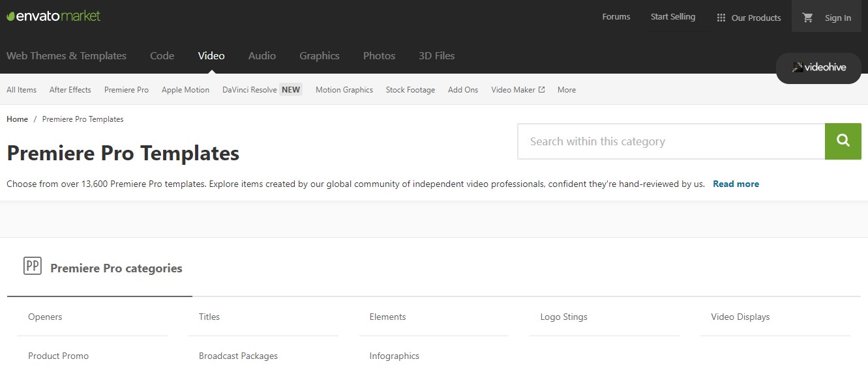Screen dimensions: 868x372
Task: Click the Videohive badge
Action: click(818, 68)
